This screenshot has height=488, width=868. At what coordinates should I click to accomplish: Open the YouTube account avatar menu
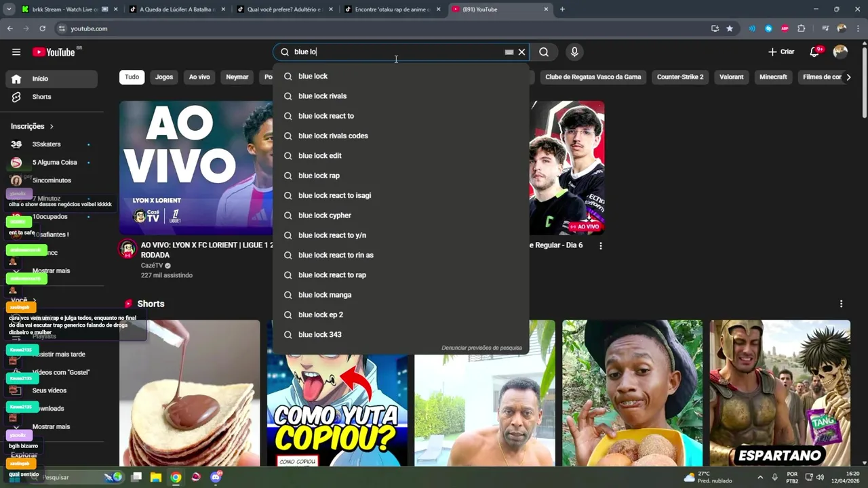coord(840,52)
